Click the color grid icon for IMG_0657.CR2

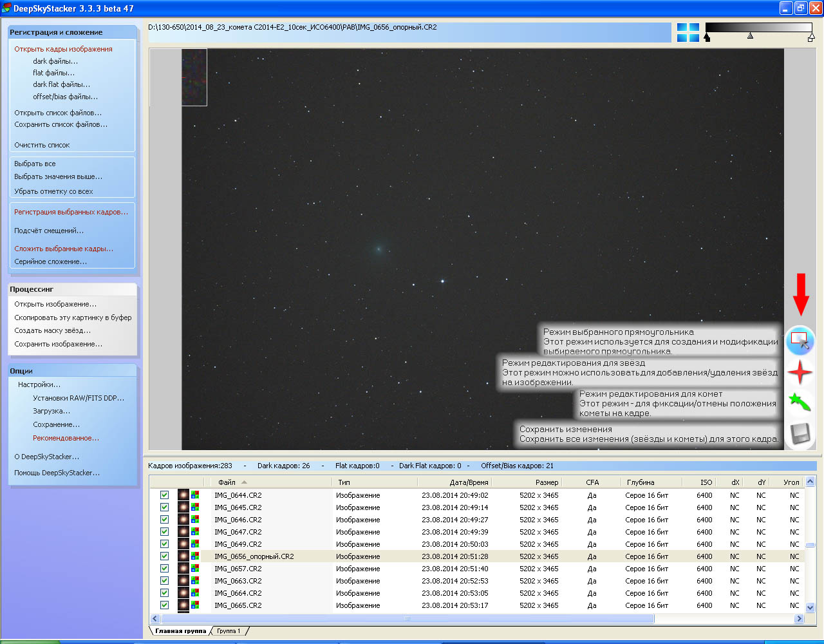[x=195, y=569]
